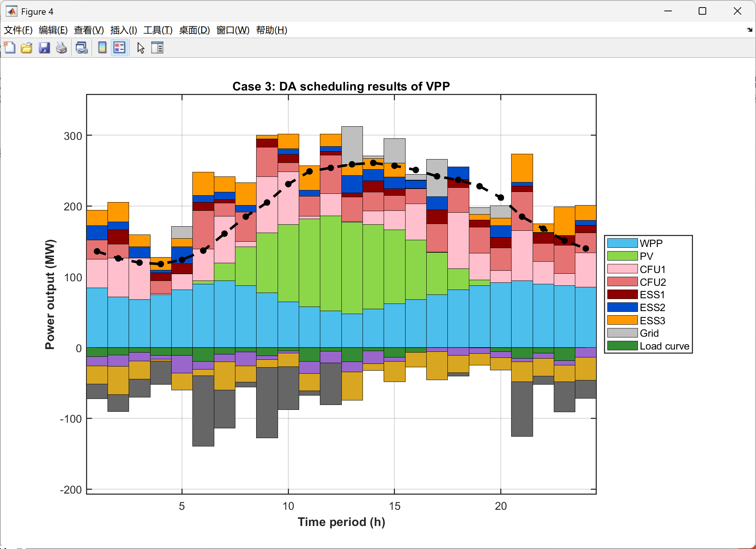Viewport: 756px width, 549px height.
Task: Click the orange ESS3 legend swatch
Action: click(622, 320)
